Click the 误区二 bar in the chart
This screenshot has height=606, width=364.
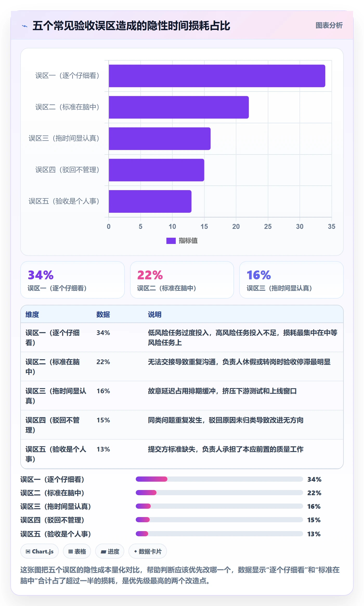[179, 107]
